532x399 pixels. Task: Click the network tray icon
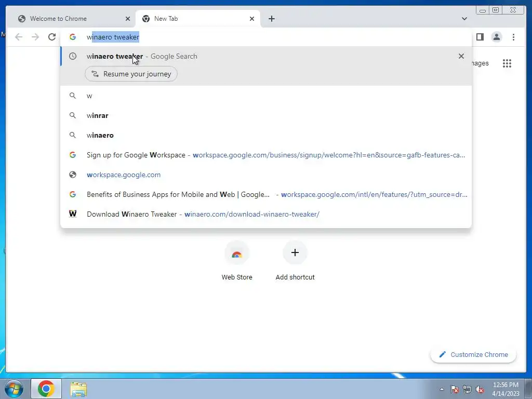point(467,389)
